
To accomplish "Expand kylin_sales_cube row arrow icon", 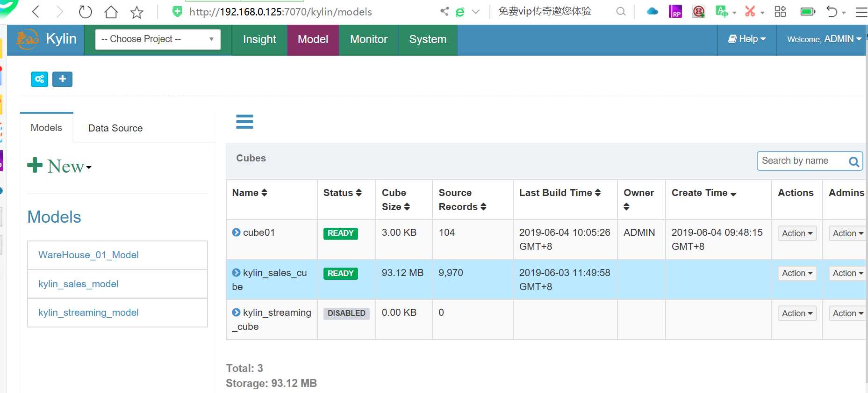I will pyautogui.click(x=236, y=272).
